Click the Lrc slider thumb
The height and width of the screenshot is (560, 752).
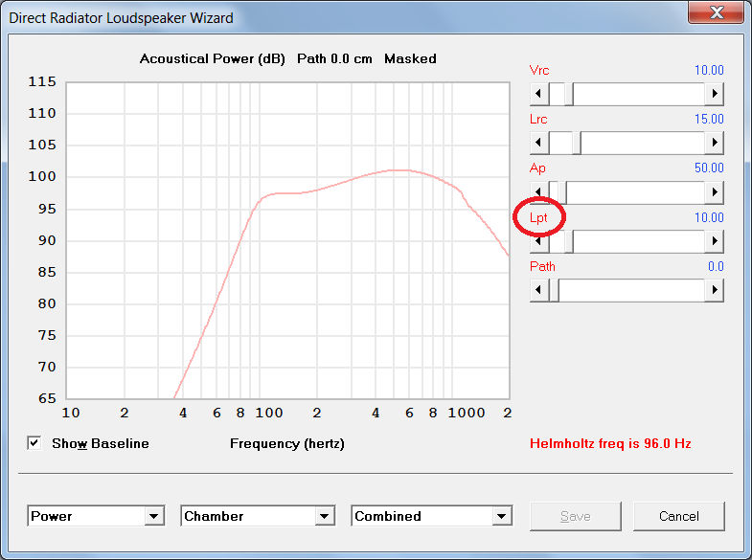point(577,143)
